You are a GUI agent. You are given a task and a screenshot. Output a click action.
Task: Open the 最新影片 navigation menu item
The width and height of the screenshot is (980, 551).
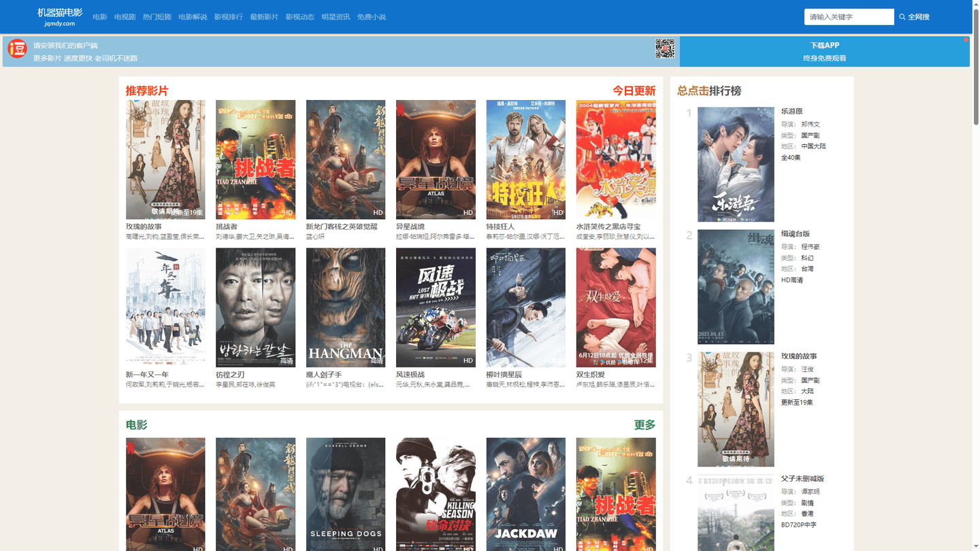[x=264, y=17]
